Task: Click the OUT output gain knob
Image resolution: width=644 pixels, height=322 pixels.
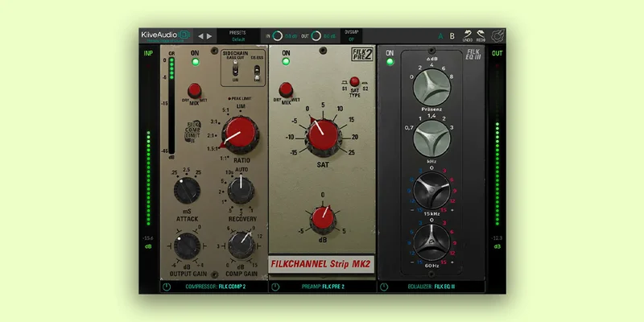Action: [x=316, y=36]
